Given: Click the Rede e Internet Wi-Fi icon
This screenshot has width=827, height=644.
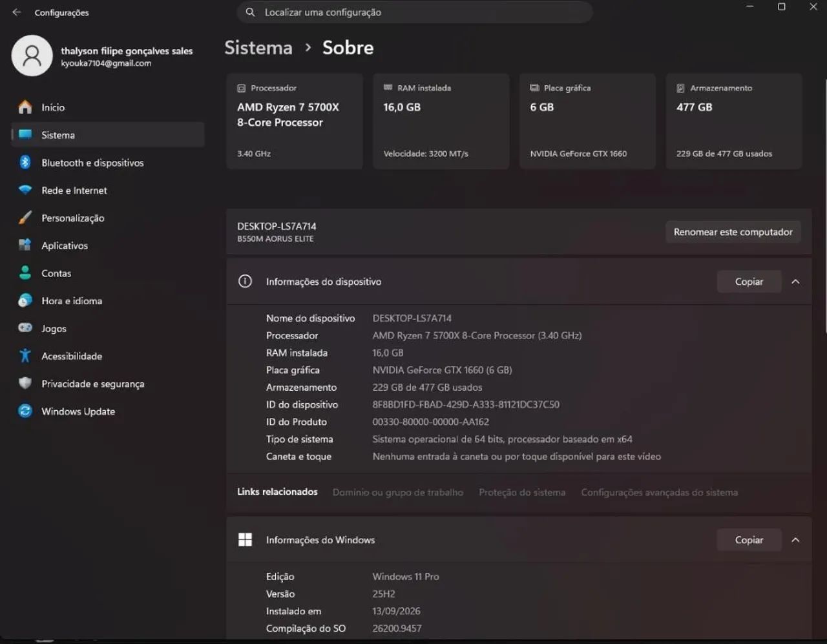Looking at the screenshot, I should pyautogui.click(x=25, y=190).
